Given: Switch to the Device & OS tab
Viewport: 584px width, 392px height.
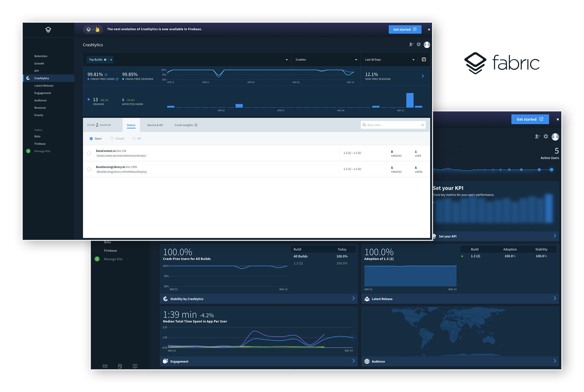Looking at the screenshot, I should (155, 125).
